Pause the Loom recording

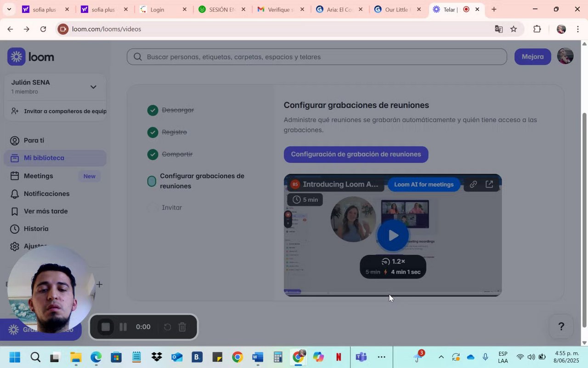123,327
